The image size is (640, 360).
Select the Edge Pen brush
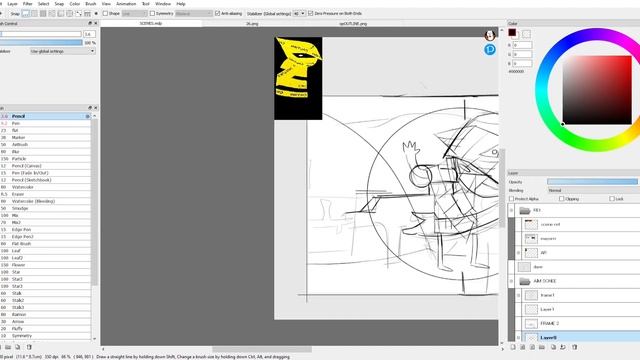tap(45, 229)
